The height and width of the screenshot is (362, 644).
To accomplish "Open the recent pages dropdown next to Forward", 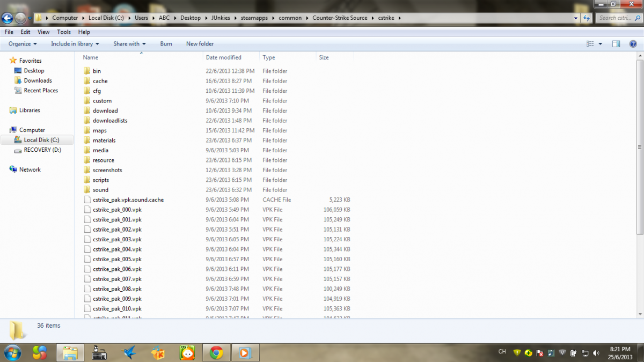I will pos(29,18).
